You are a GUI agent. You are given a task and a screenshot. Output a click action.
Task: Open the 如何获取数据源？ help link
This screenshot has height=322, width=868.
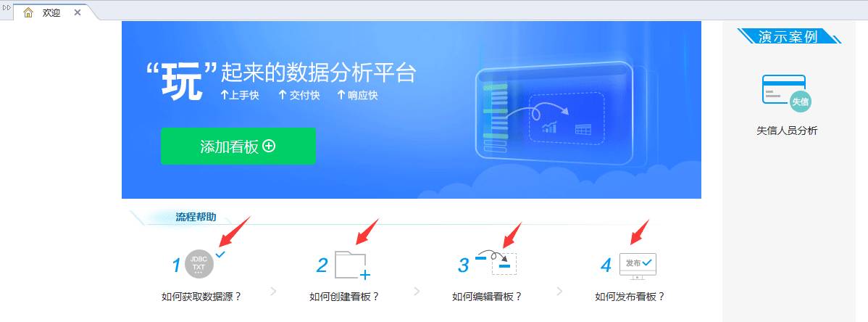[201, 297]
